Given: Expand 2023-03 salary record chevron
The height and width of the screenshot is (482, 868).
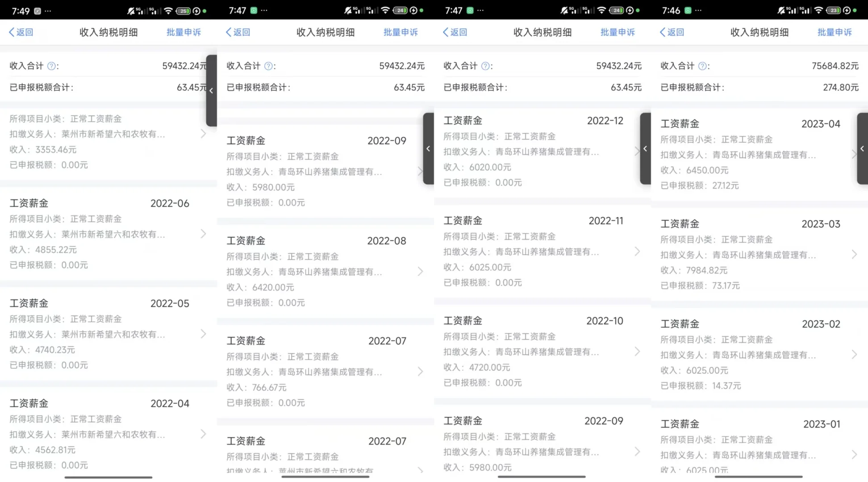Looking at the screenshot, I should click(854, 254).
